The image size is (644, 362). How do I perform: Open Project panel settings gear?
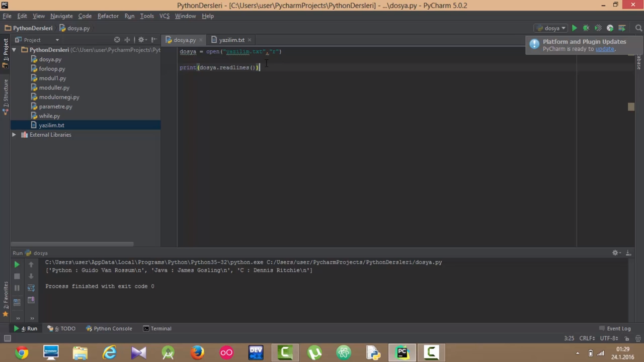[141, 40]
